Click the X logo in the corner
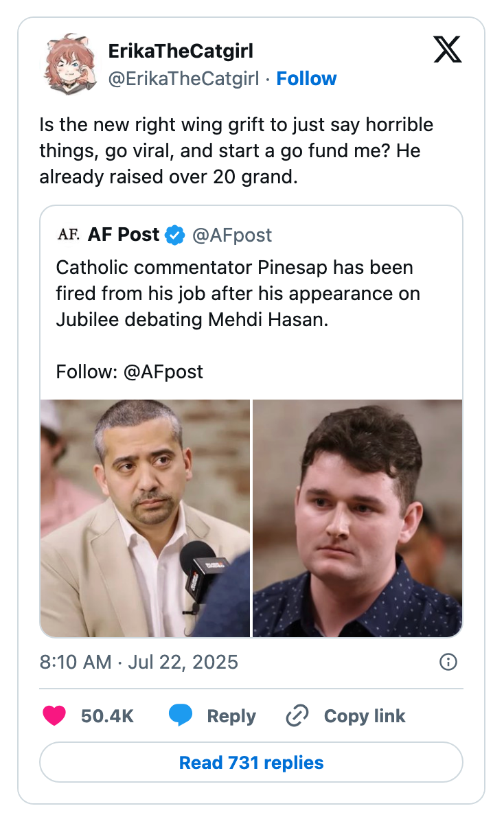 coord(448,49)
